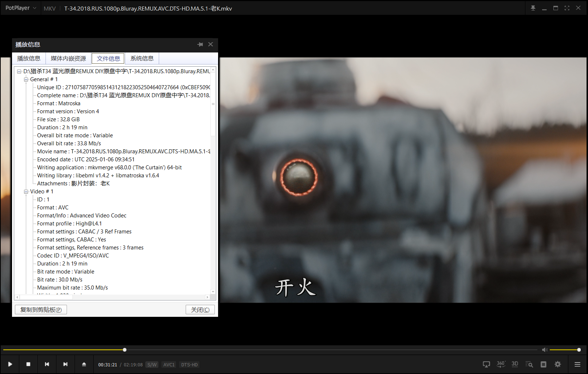
Task: Click the horizontal scrollbar right arrow
Action: pos(208,297)
